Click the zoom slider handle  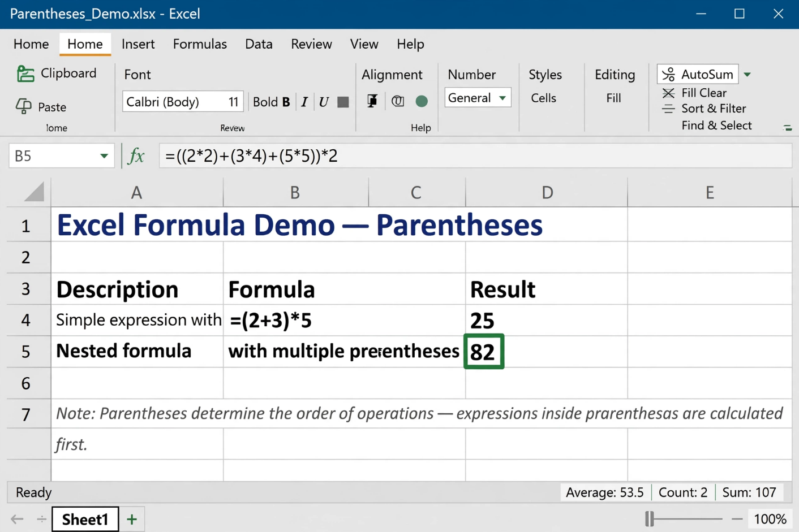650,519
